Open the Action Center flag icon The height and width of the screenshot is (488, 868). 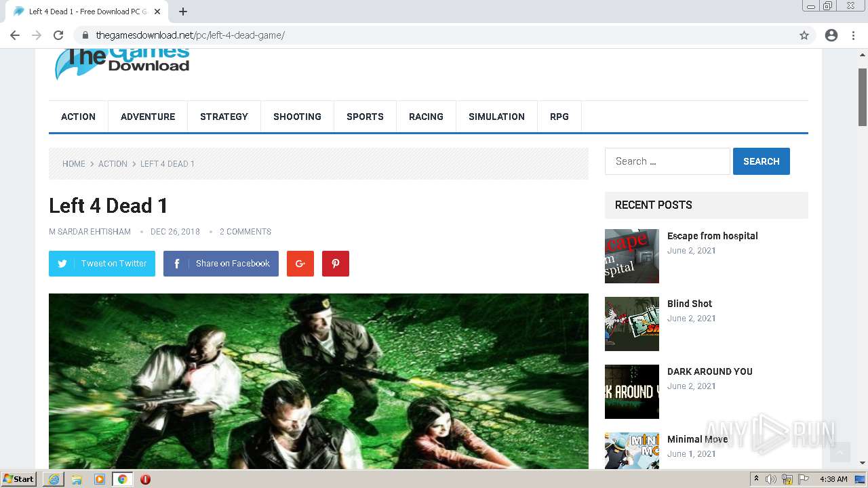pos(804,479)
